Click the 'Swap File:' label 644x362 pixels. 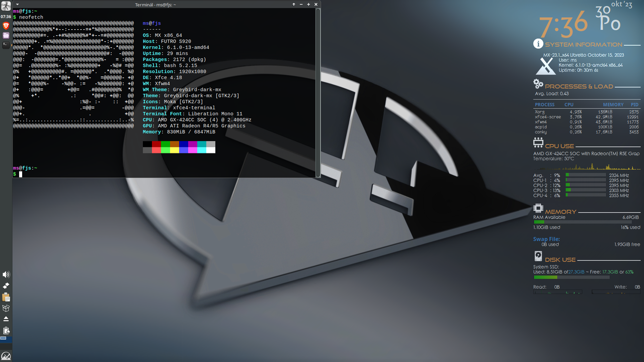tap(546, 239)
